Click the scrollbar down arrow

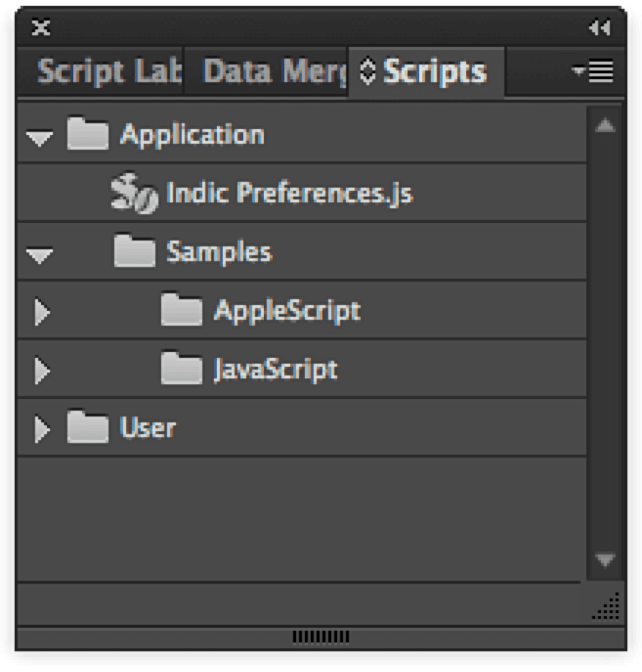[x=605, y=560]
